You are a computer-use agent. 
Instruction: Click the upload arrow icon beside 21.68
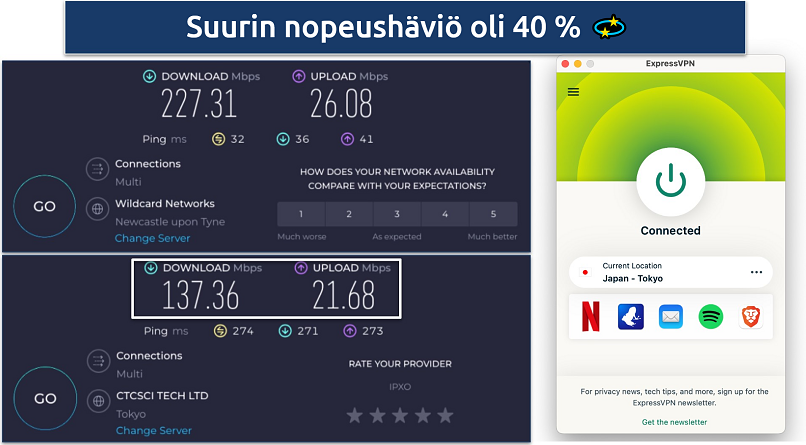[301, 268]
